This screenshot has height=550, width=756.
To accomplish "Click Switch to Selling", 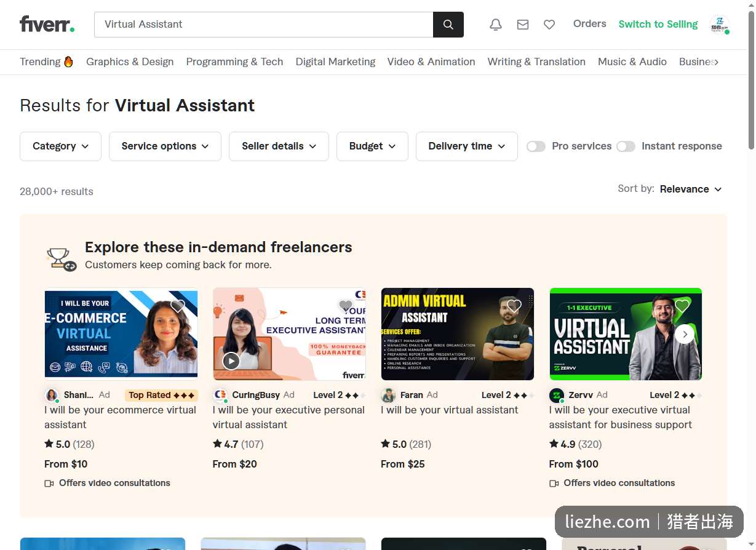I will [x=658, y=24].
